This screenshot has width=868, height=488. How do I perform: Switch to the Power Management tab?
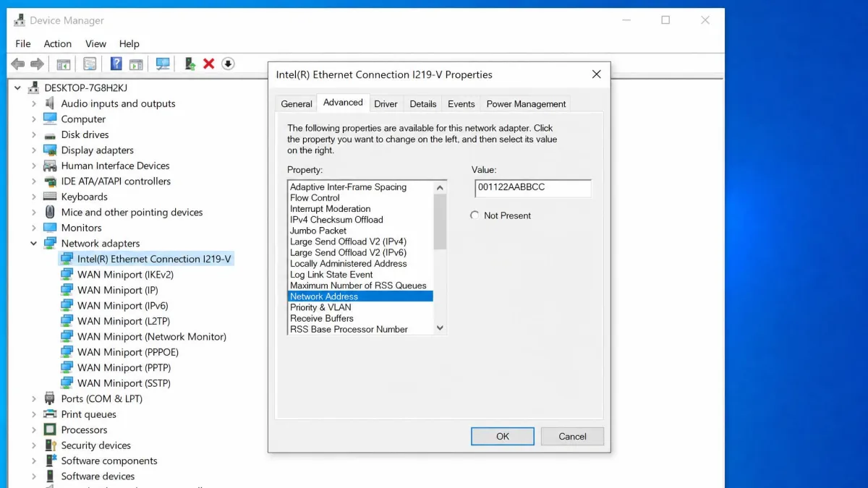click(x=526, y=104)
